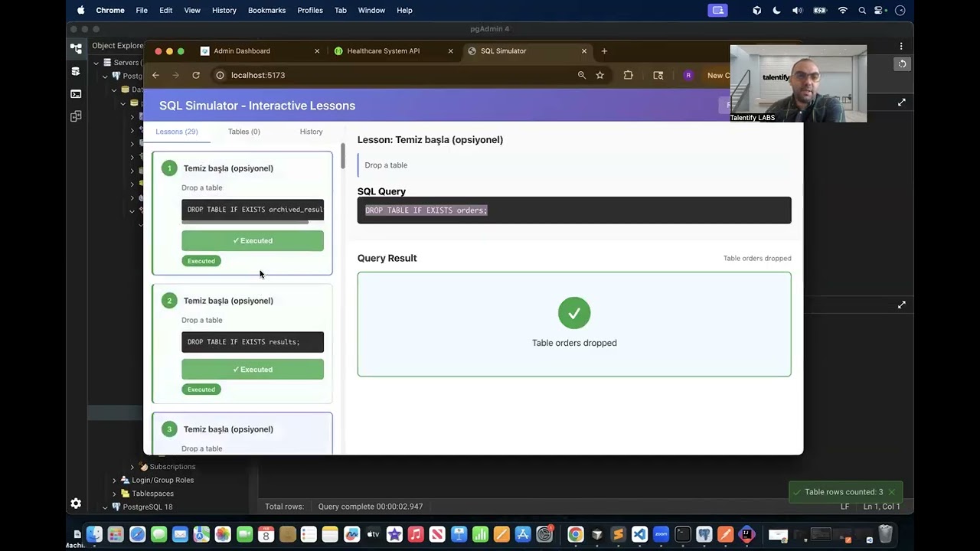Open Music app from the Dock
This screenshot has width=980, height=551.
(x=416, y=534)
